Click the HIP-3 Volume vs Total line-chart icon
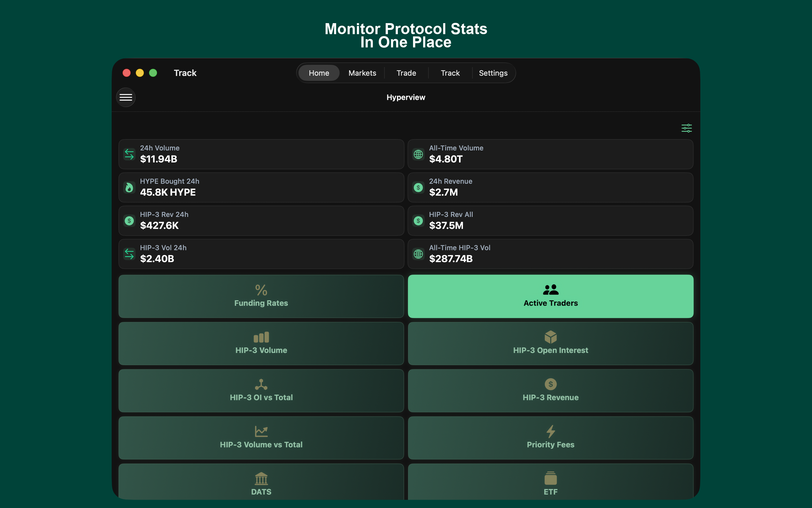Screen dimensions: 812x508 click(261, 432)
